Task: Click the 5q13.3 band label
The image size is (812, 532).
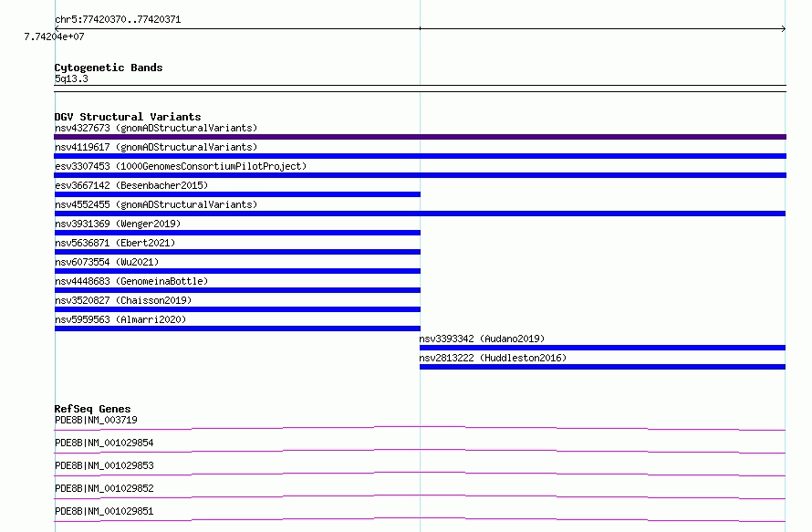Action: pyautogui.click(x=71, y=78)
